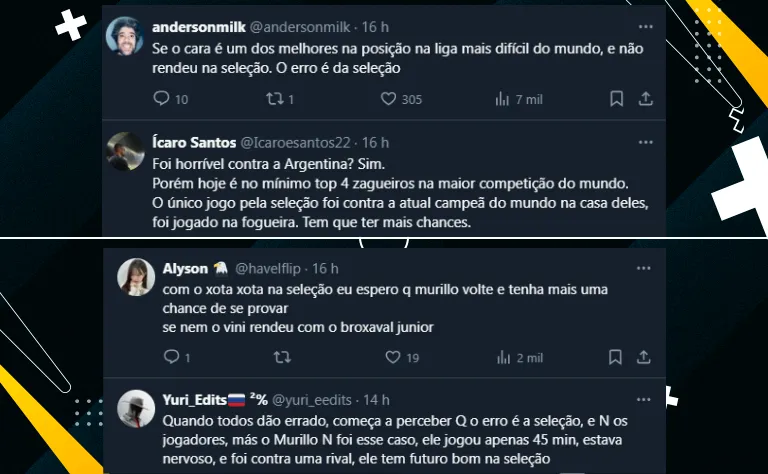
Task: Like andersonmilk's tweet with 305 likes
Action: click(388, 99)
